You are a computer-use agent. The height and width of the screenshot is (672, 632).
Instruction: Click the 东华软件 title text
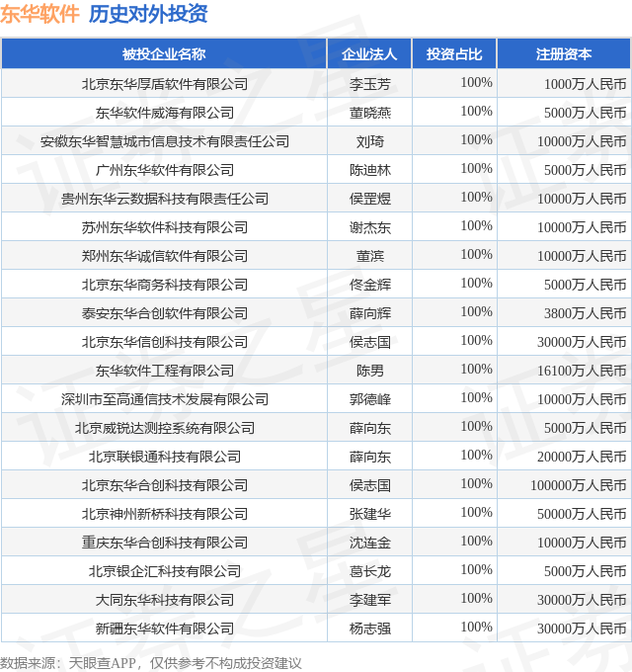(39, 14)
